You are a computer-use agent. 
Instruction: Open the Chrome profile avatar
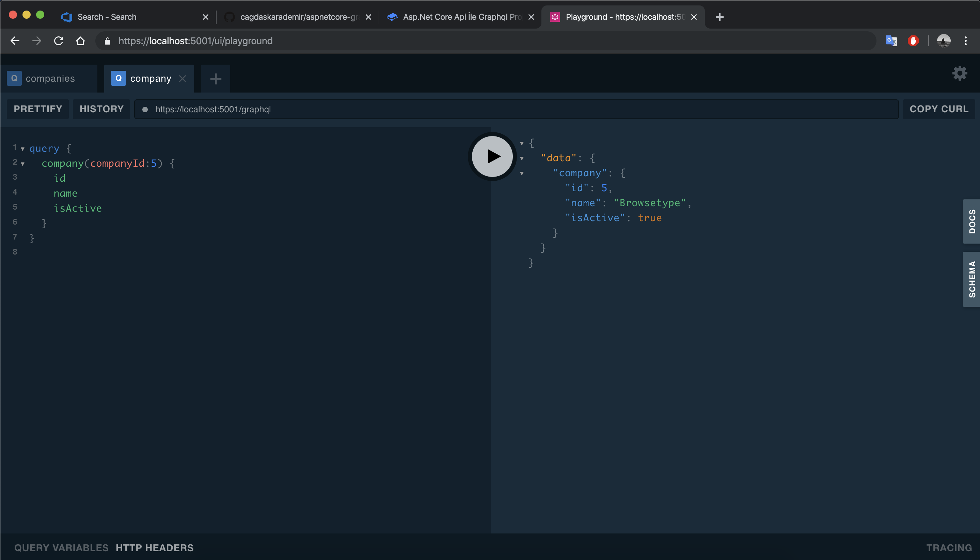(944, 41)
